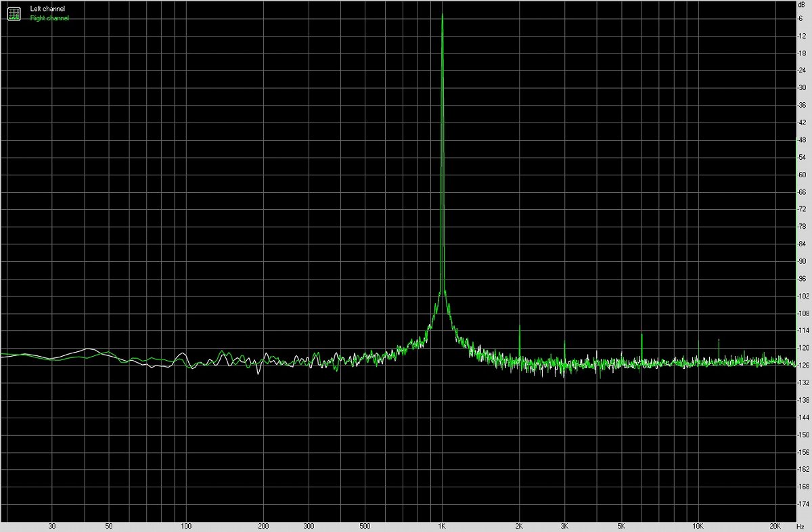Click the -138 dB axis value
The image size is (812, 532).
803,400
